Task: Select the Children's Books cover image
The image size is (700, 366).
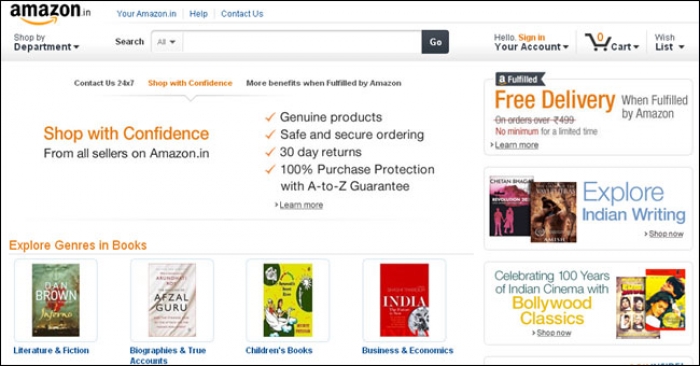Action: click(288, 300)
